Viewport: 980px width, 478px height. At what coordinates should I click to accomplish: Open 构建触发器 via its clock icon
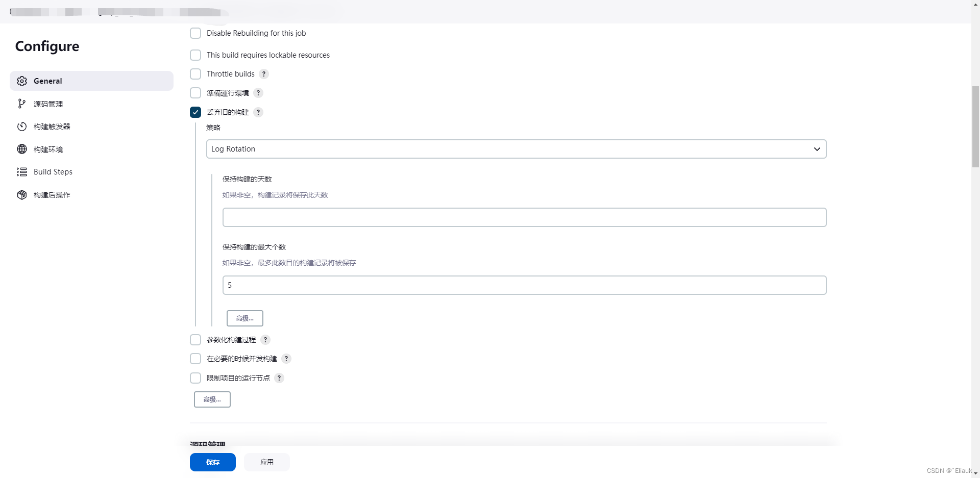[22, 126]
